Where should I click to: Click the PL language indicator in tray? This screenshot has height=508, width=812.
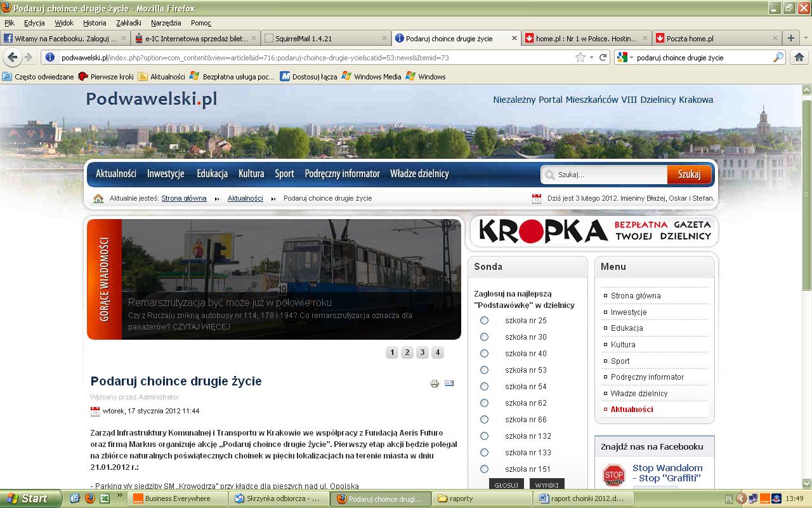coord(729,498)
